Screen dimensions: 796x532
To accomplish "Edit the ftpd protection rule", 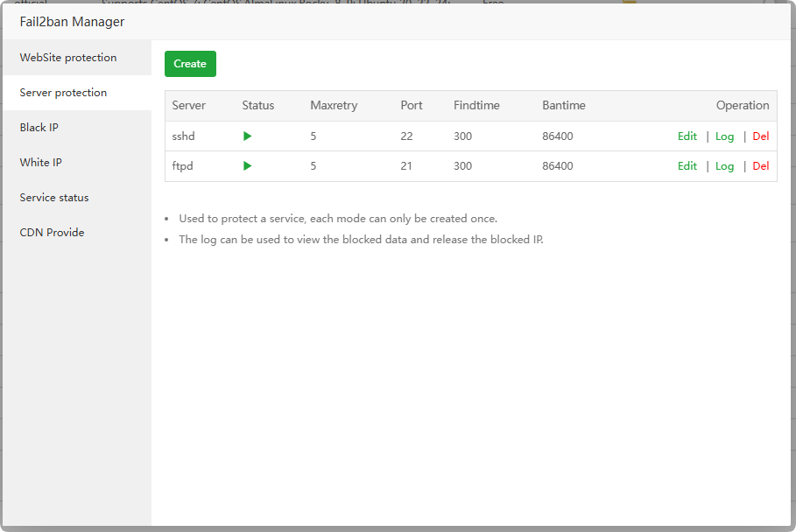I will click(x=687, y=166).
